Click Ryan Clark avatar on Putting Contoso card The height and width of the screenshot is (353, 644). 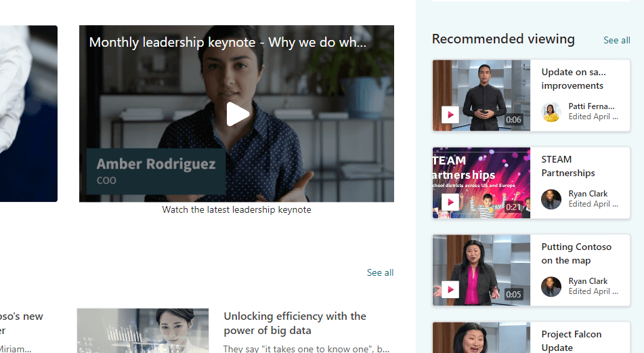click(x=551, y=287)
